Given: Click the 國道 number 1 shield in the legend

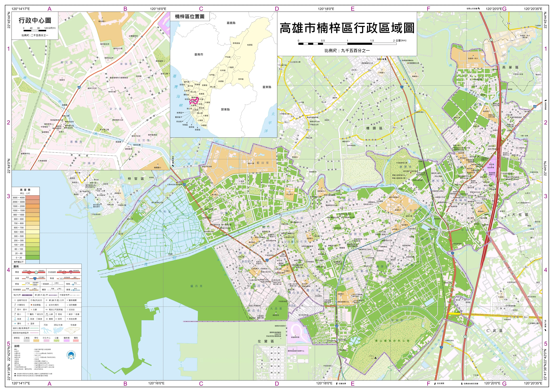Looking at the screenshot, I should tap(36, 272).
